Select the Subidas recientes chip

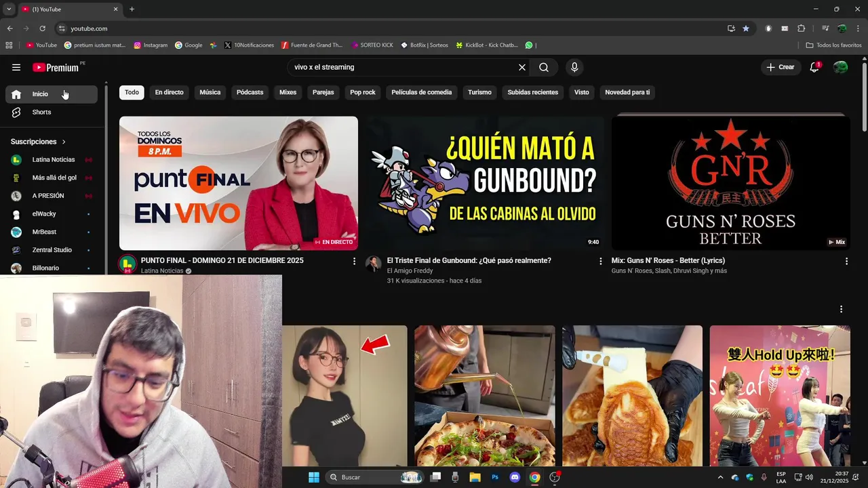(533, 92)
